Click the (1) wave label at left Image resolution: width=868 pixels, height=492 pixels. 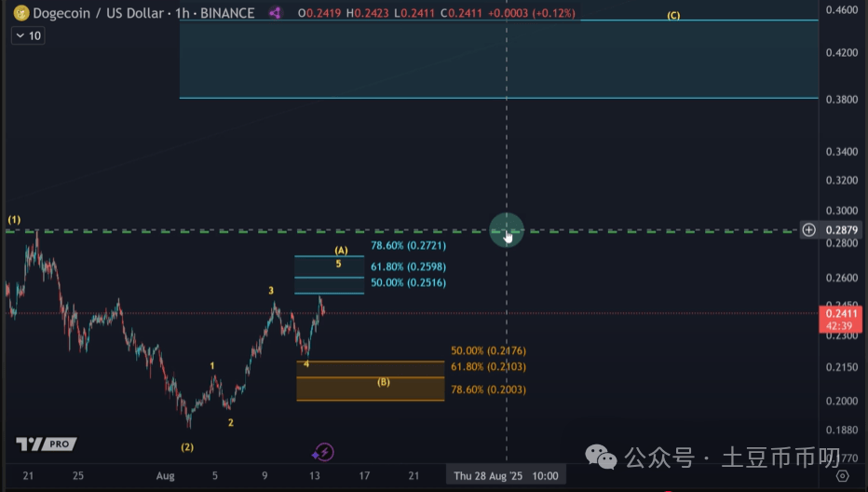(14, 220)
